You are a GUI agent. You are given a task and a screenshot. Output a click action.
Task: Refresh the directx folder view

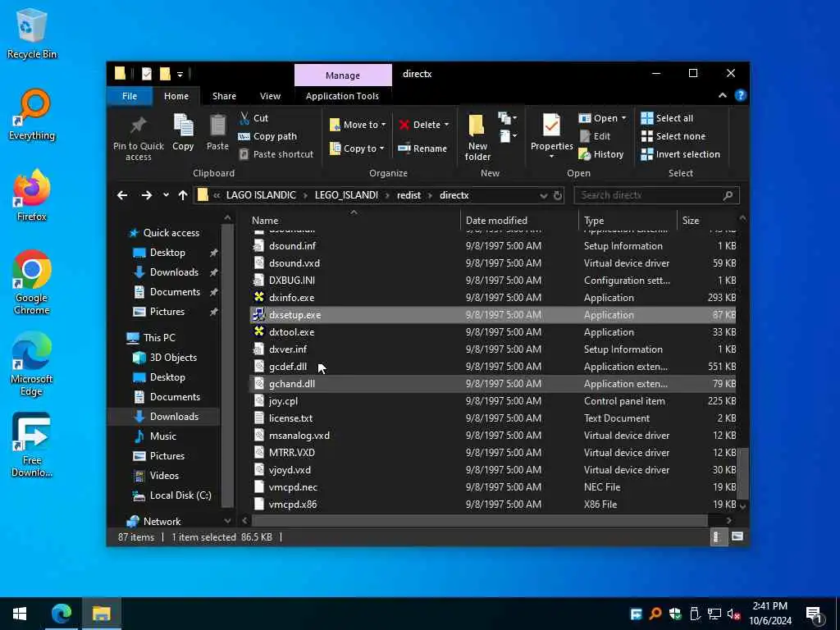click(558, 195)
